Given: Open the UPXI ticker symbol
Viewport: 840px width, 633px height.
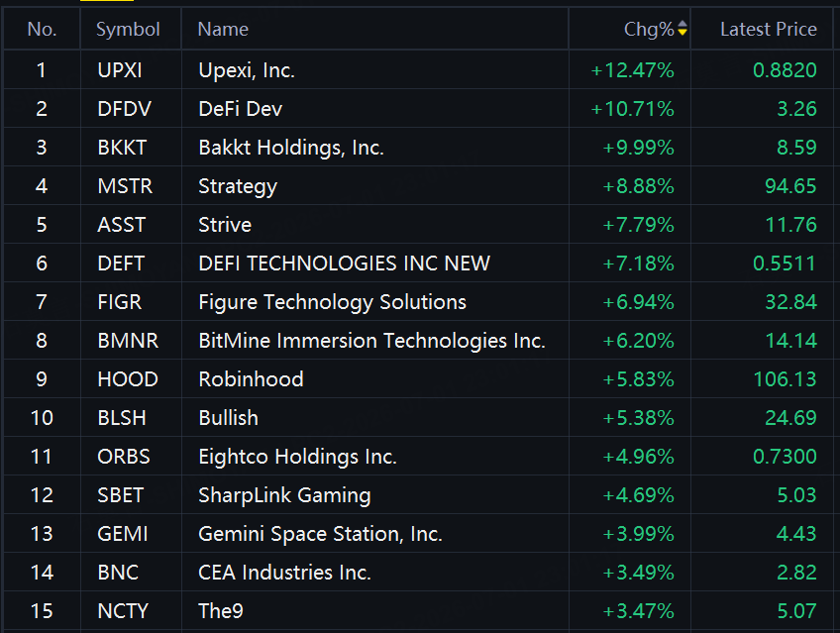Looking at the screenshot, I should 120,70.
